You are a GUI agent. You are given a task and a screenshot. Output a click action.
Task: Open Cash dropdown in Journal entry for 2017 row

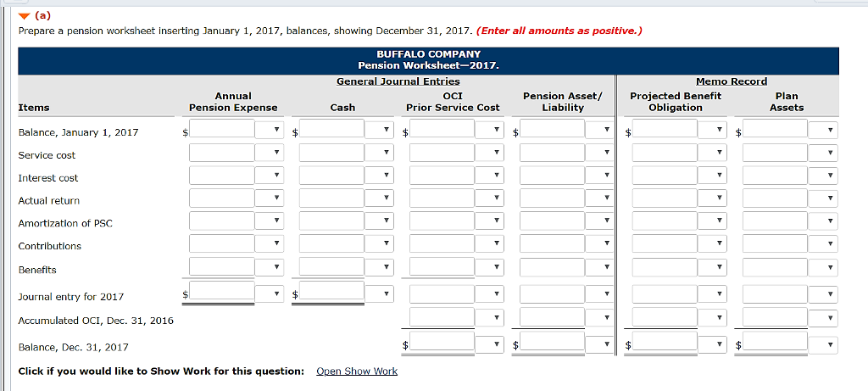(x=379, y=294)
